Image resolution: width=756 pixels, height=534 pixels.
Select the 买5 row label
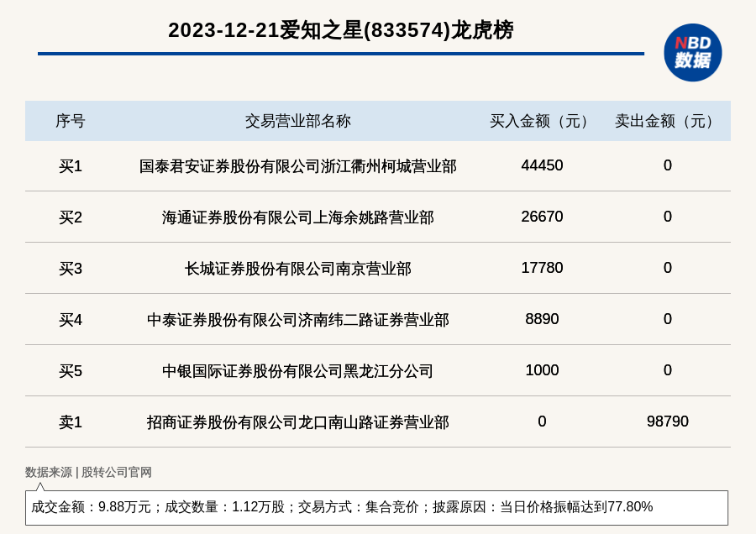71,371
